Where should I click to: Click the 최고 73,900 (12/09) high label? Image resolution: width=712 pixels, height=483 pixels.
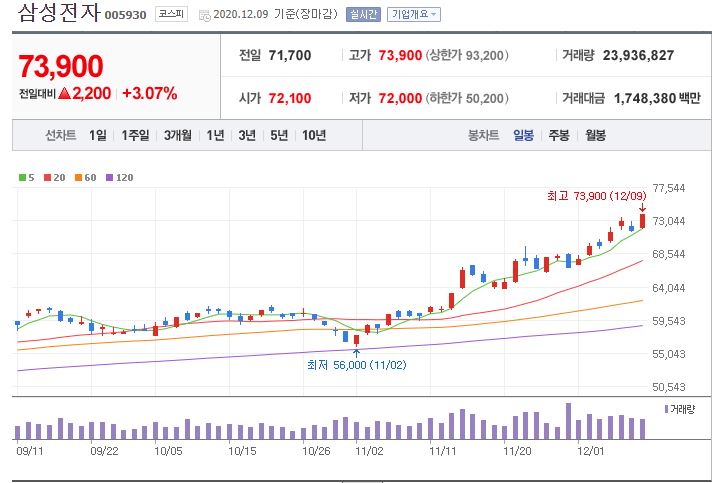tap(597, 196)
